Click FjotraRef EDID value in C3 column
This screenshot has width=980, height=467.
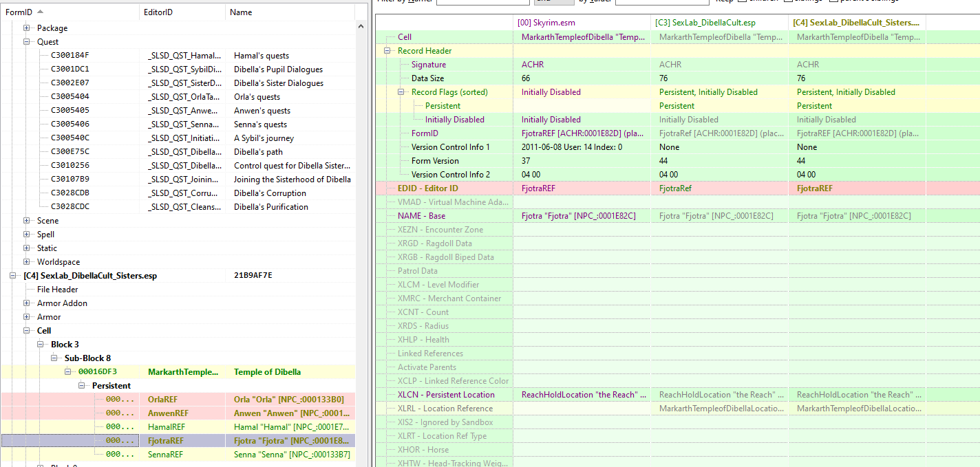click(x=674, y=188)
